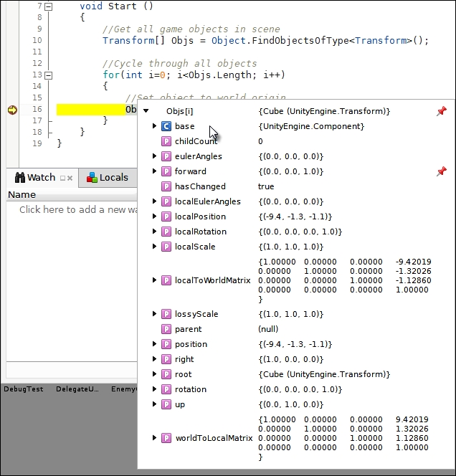Switch to the Watch pad tab

click(x=42, y=177)
